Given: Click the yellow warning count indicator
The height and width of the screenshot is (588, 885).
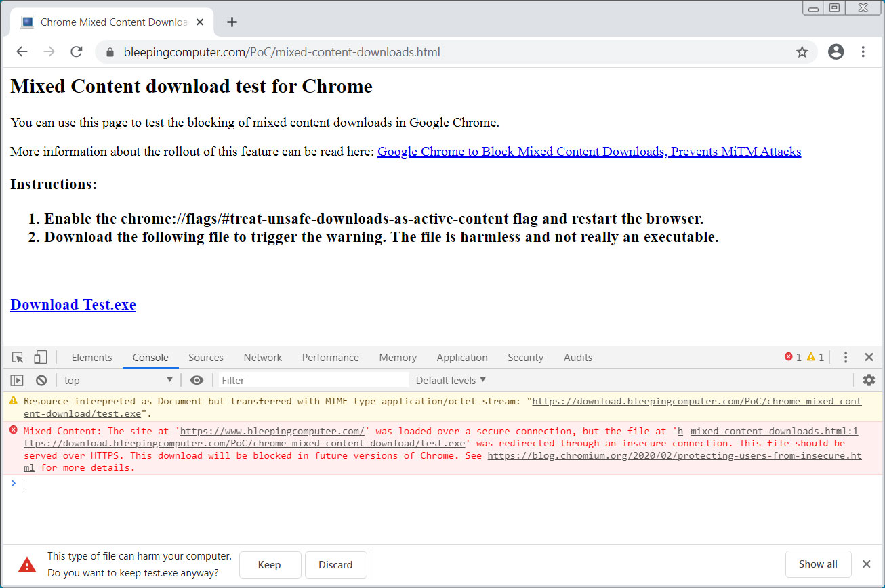Looking at the screenshot, I should pyautogui.click(x=815, y=358).
